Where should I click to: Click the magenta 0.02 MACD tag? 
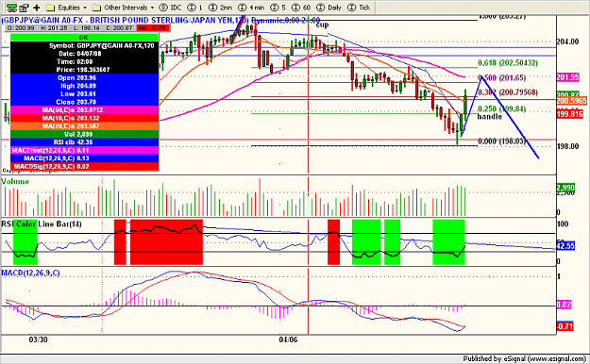pyautogui.click(x=564, y=305)
